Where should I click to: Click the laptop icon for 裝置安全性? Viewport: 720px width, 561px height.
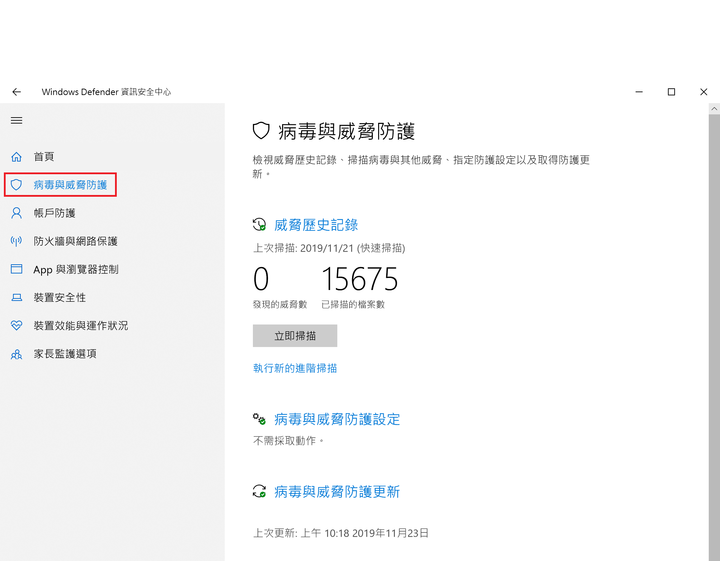(17, 297)
